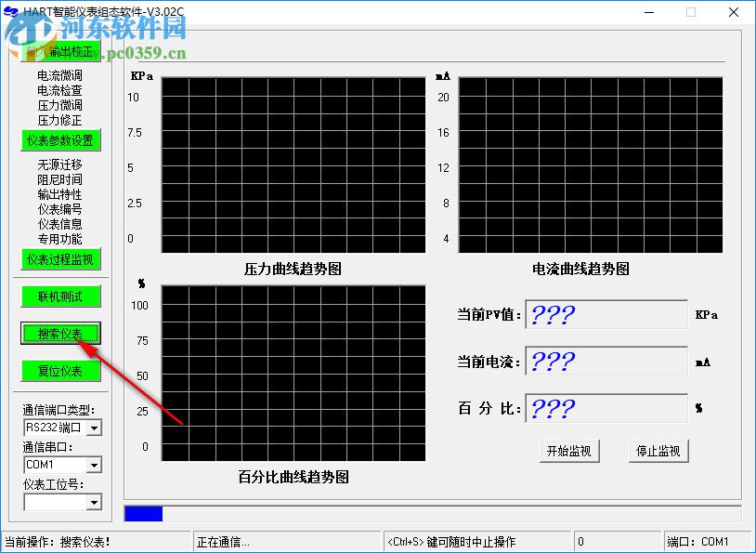Open the COM1 serial port dropdown
The width and height of the screenshot is (756, 553).
click(96, 465)
